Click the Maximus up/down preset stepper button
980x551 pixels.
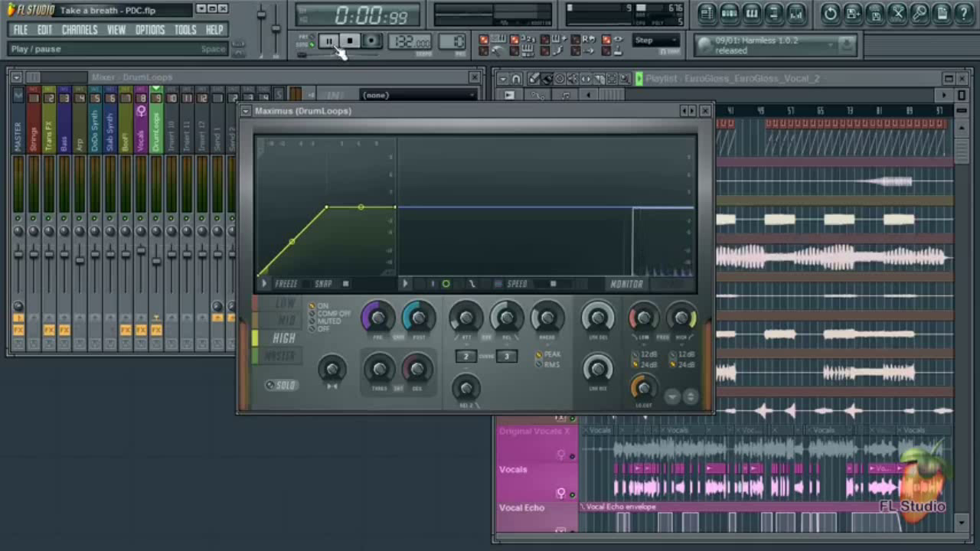click(690, 396)
